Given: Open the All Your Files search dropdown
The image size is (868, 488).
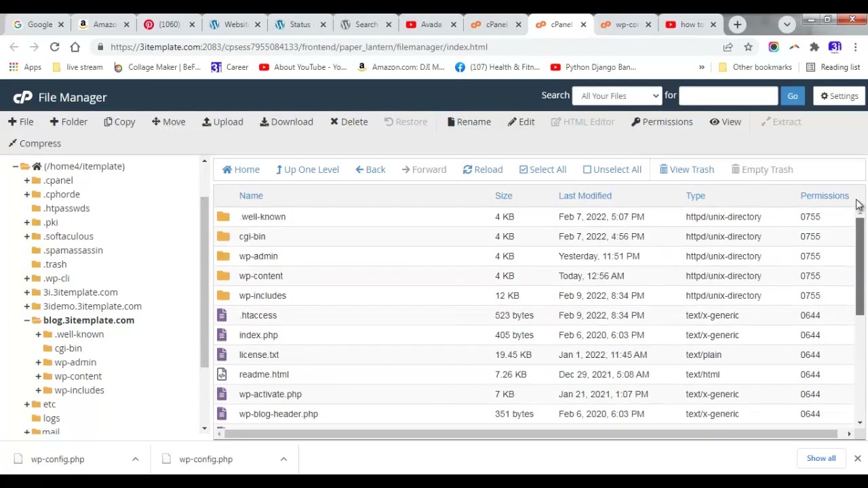Looking at the screenshot, I should pyautogui.click(x=617, y=96).
